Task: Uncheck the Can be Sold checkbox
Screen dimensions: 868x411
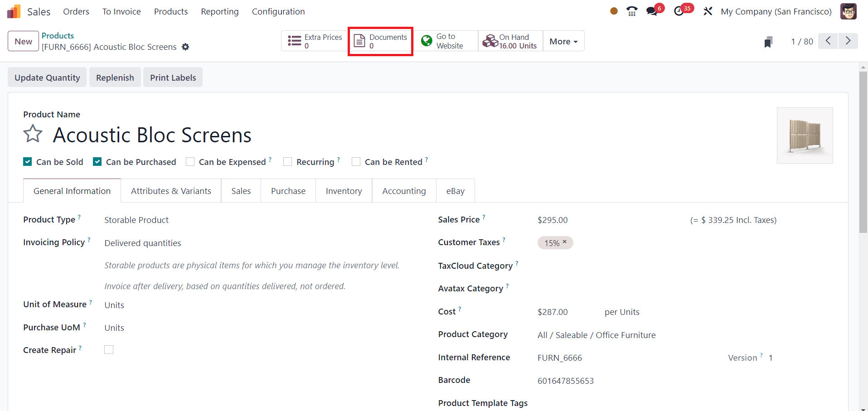Action: pyautogui.click(x=28, y=162)
